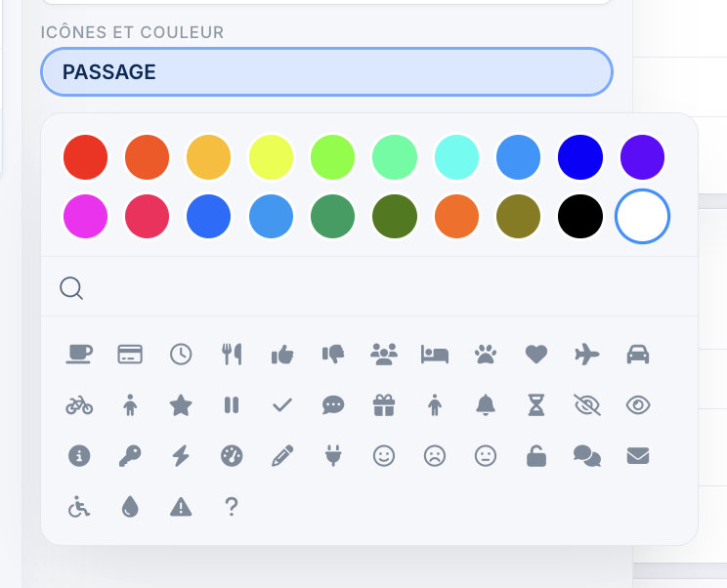
Task: Choose the warning triangle icon
Action: coord(181,507)
